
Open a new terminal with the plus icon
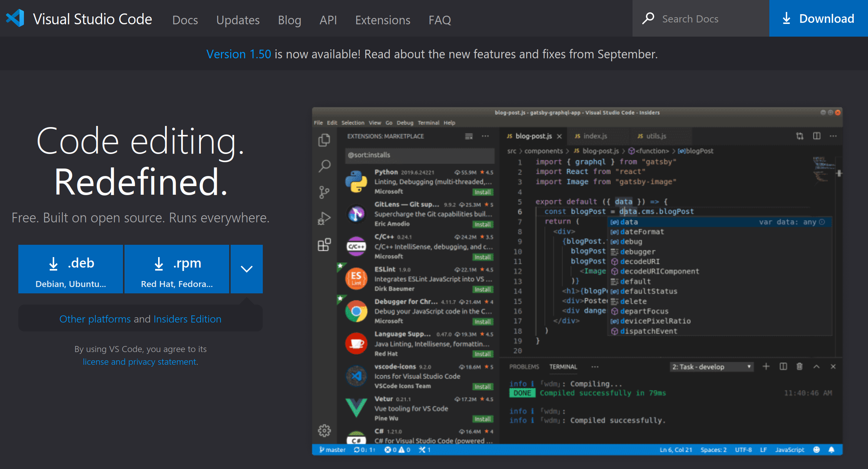pos(766,367)
